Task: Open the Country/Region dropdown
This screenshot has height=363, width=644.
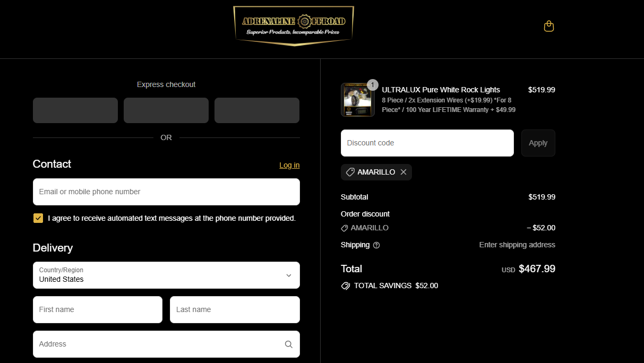Action: coord(166,275)
